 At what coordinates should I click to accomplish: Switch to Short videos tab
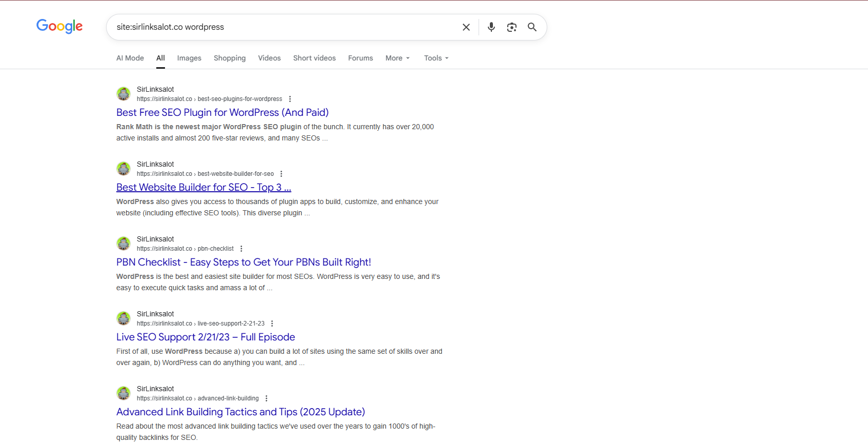coord(315,58)
